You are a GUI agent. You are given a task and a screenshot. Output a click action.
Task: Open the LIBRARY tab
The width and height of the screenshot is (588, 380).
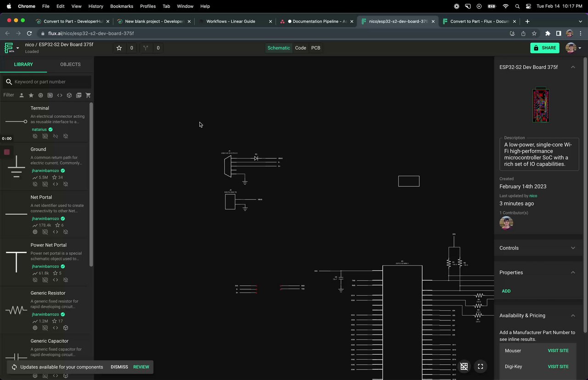(x=23, y=64)
